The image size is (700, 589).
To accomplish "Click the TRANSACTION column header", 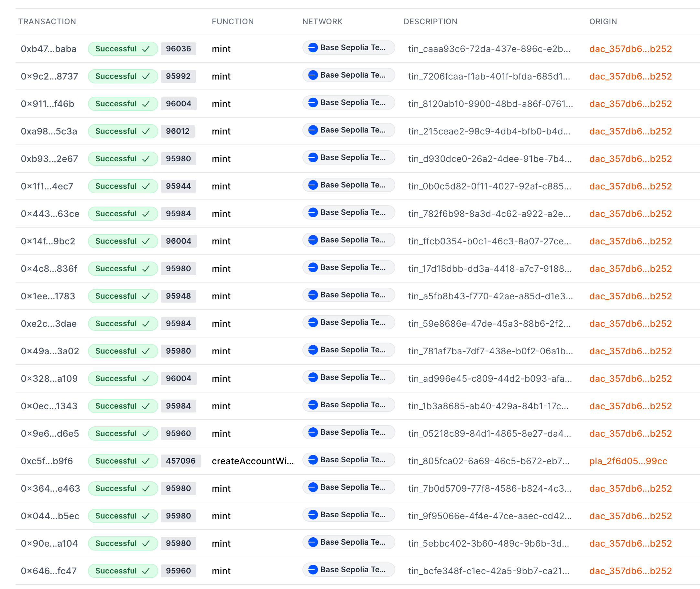I will point(47,21).
